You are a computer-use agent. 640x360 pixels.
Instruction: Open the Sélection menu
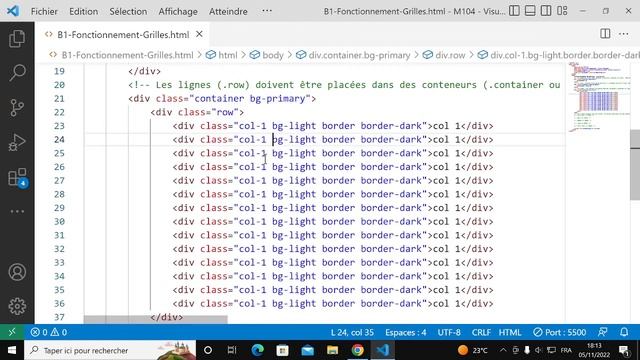tap(128, 11)
